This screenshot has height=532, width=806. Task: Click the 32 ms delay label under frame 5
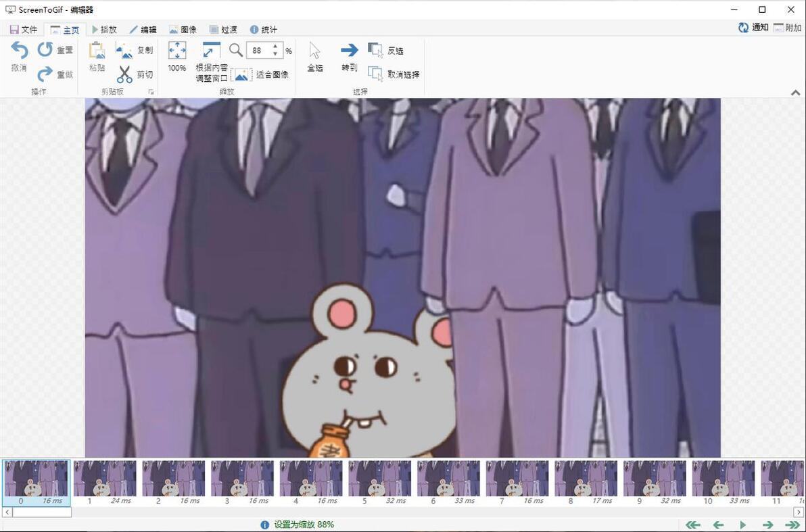tap(396, 501)
